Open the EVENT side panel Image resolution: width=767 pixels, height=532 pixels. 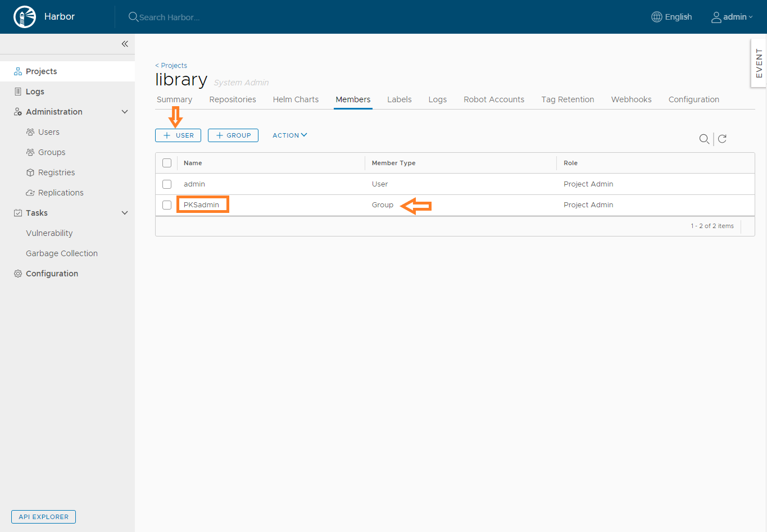759,63
